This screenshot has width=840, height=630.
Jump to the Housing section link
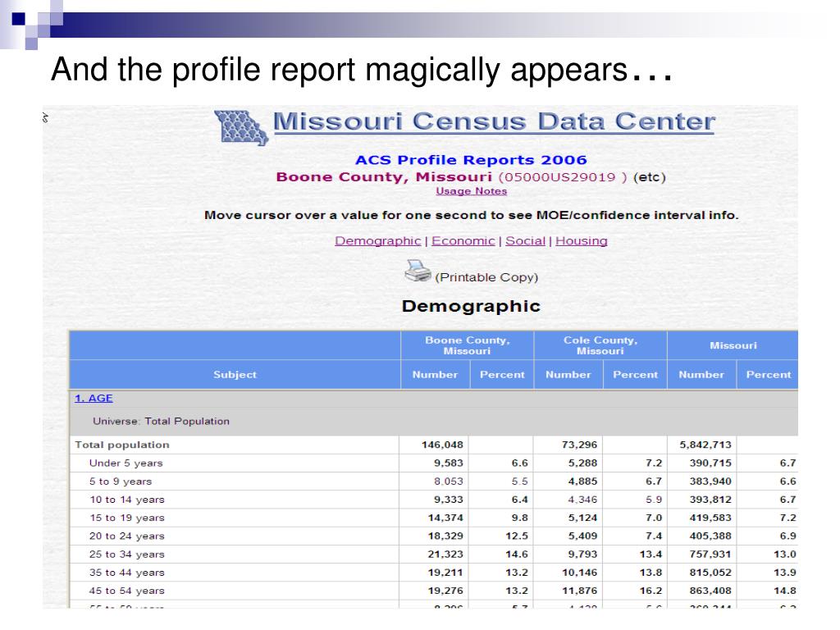click(582, 241)
